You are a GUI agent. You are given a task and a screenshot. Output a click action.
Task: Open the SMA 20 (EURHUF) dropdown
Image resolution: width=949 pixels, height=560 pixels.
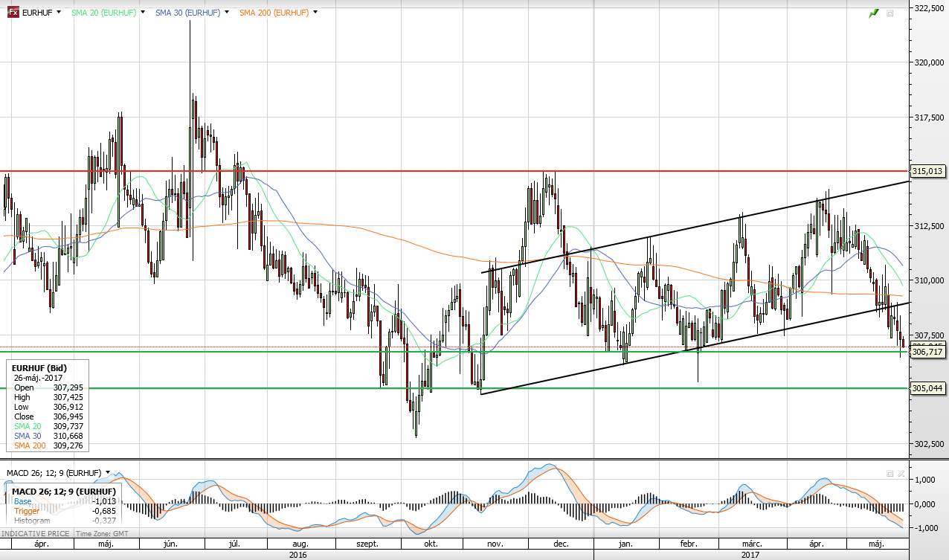(144, 13)
